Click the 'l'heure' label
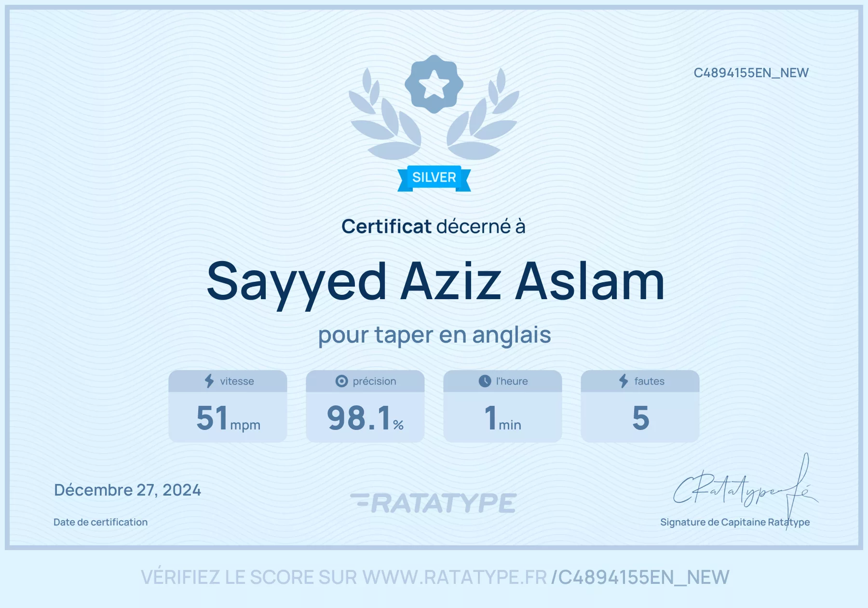Viewport: 868px width, 608px height. pos(512,381)
